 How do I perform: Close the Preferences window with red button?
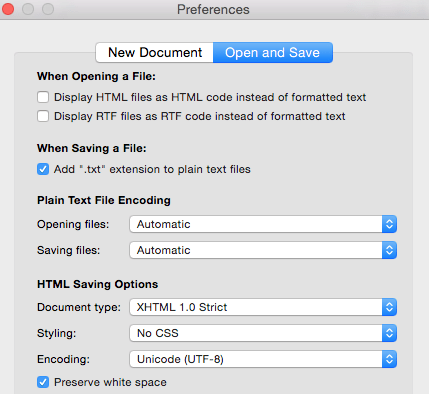(8, 9)
